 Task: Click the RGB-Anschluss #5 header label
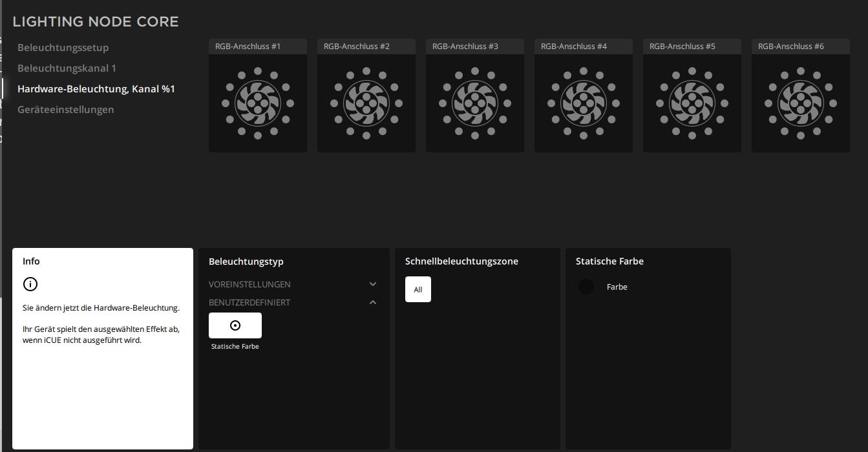(683, 46)
